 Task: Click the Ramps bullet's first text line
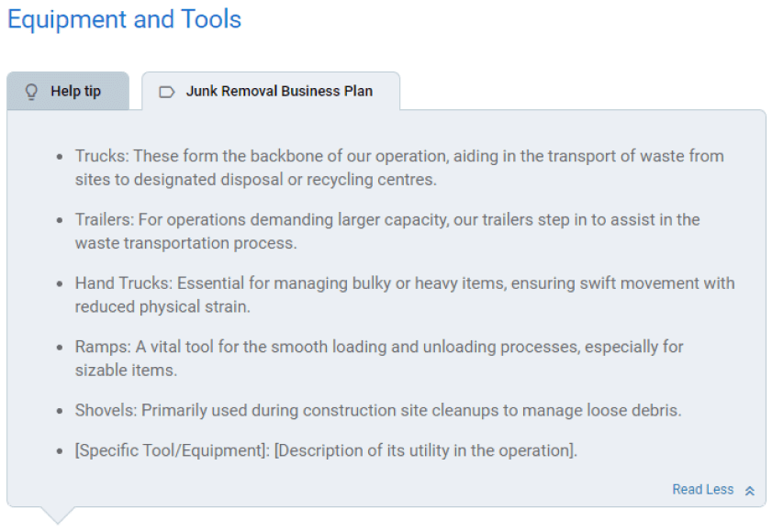coord(379,347)
